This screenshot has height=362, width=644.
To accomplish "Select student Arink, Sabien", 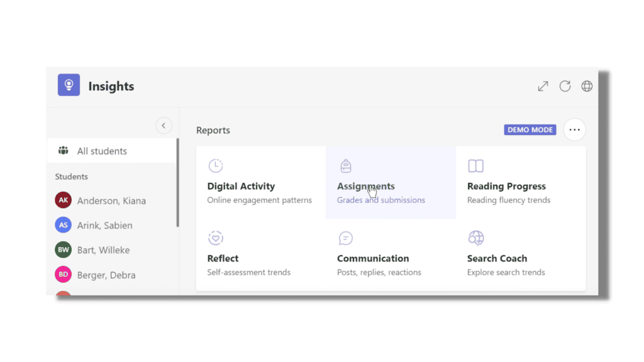I will (x=112, y=225).
